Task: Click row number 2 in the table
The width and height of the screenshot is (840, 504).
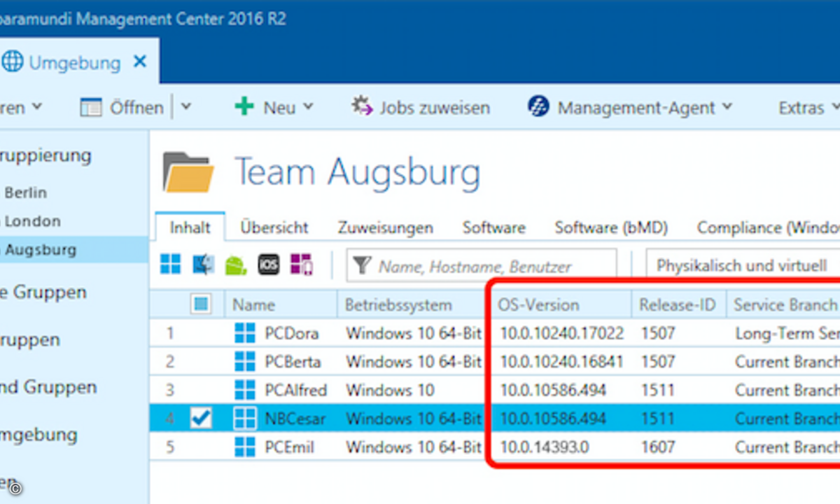Action: pyautogui.click(x=170, y=362)
